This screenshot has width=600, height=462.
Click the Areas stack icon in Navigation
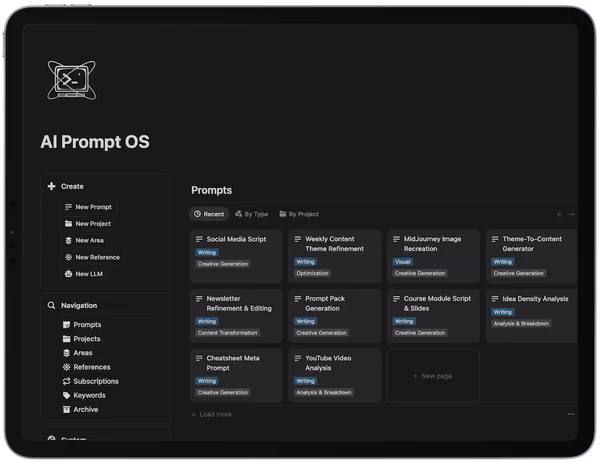pos(66,353)
